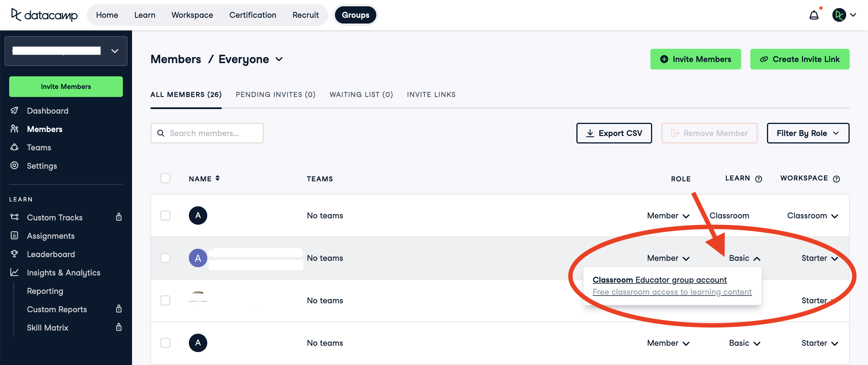Click the Leaderboard trophy icon

[14, 254]
